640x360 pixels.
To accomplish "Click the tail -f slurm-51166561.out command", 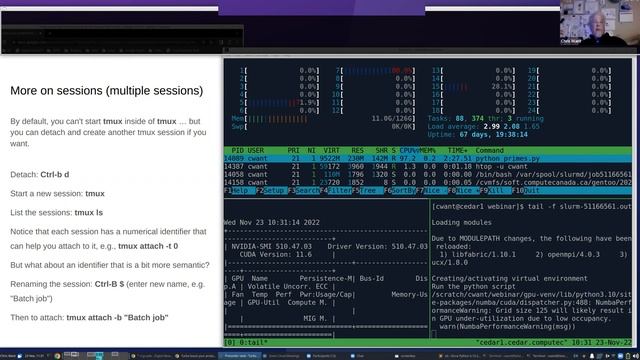I will pyautogui.click(x=579, y=207).
